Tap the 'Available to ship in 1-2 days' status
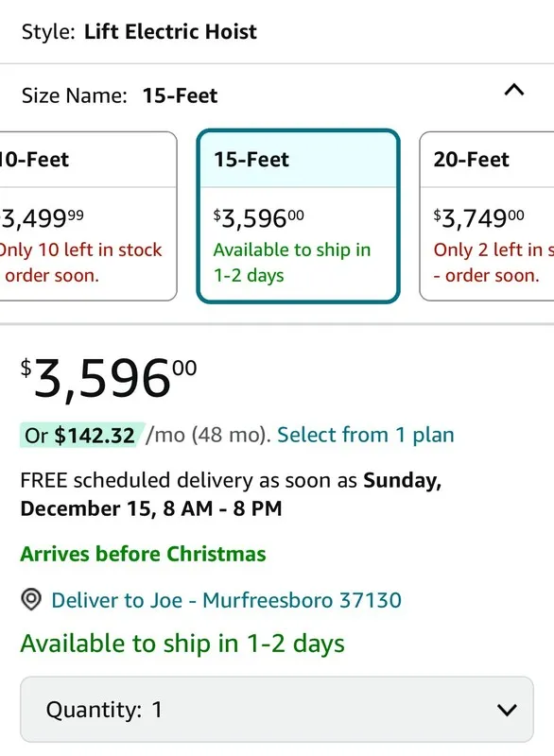Screen dimensions: 554x756 [182, 644]
